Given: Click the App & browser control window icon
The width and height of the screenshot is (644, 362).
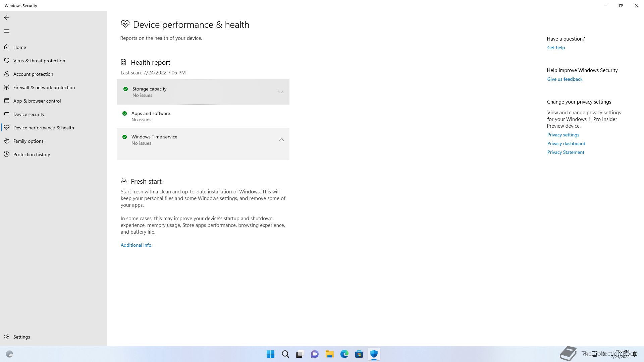Looking at the screenshot, I should pos(7,101).
